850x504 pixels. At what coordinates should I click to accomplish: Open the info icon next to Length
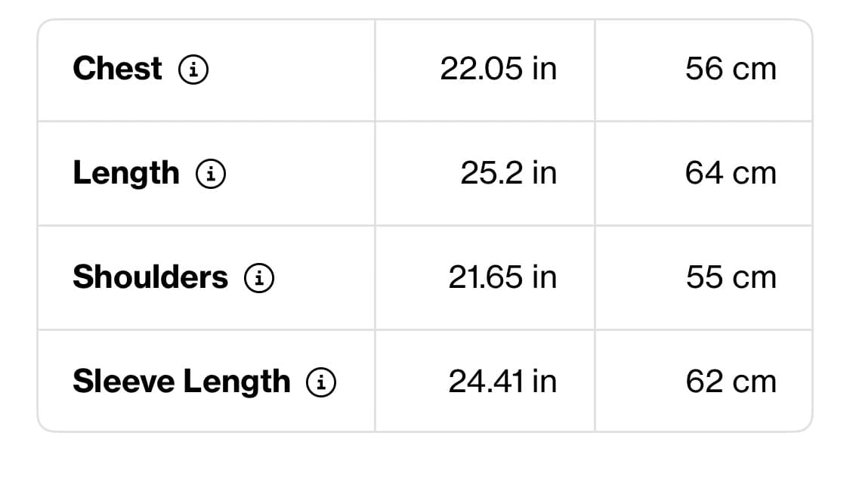(211, 174)
